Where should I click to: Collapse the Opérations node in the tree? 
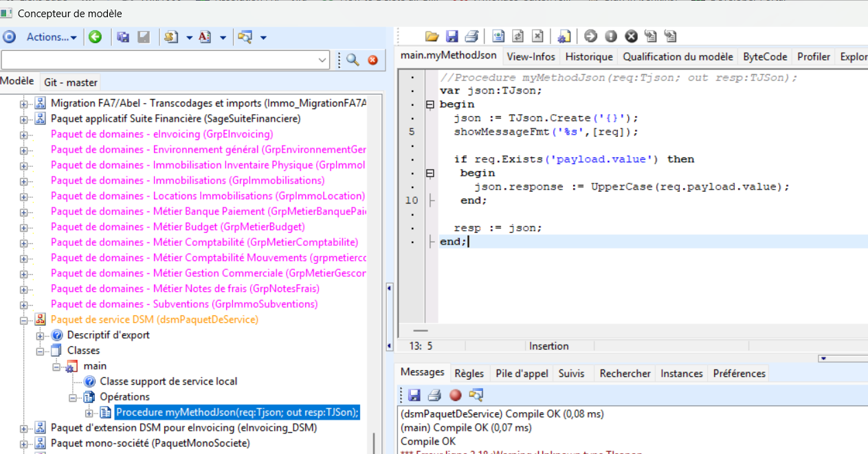pyautogui.click(x=74, y=397)
